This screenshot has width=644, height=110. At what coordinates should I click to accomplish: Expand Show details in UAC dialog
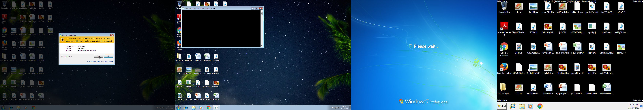click(66, 56)
